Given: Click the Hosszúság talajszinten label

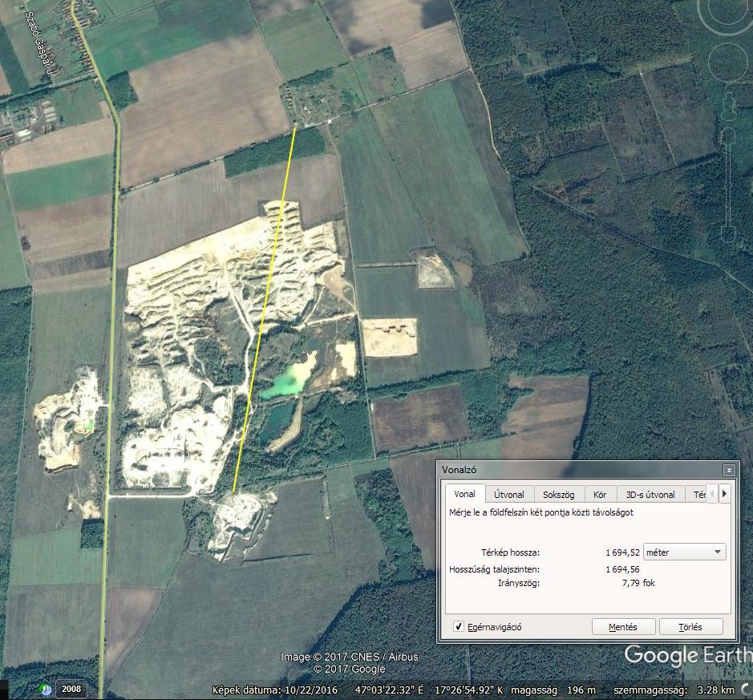Looking at the screenshot, I should tap(494, 569).
